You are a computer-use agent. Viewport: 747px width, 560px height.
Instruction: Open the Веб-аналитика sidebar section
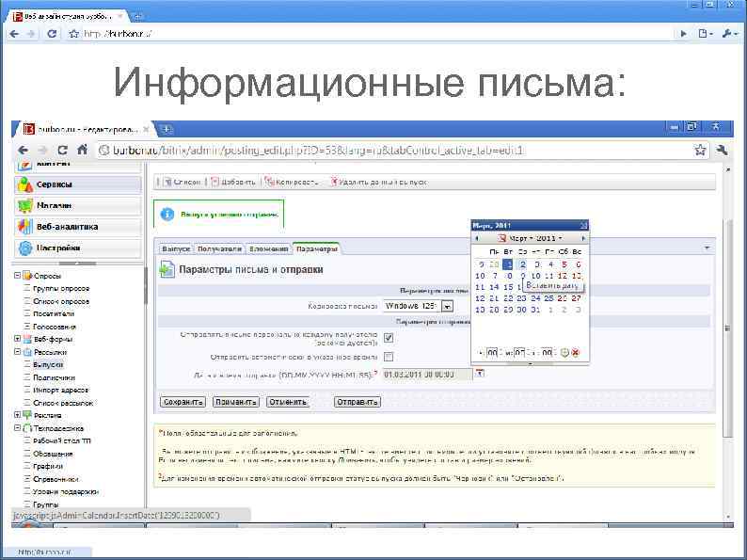(x=78, y=227)
